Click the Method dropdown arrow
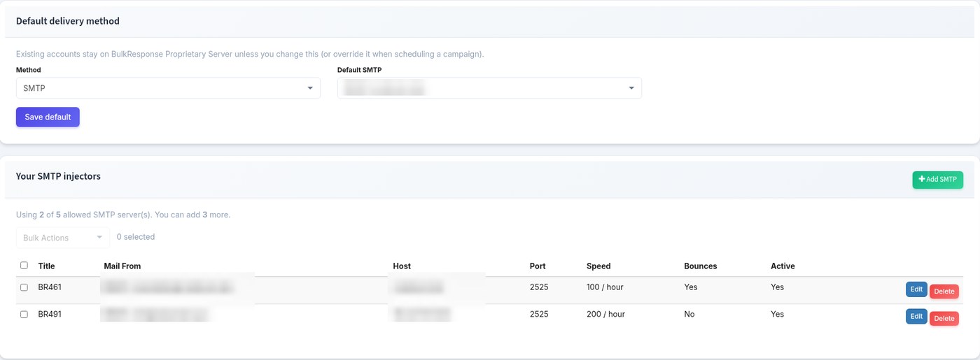The image size is (980, 360). pos(310,88)
